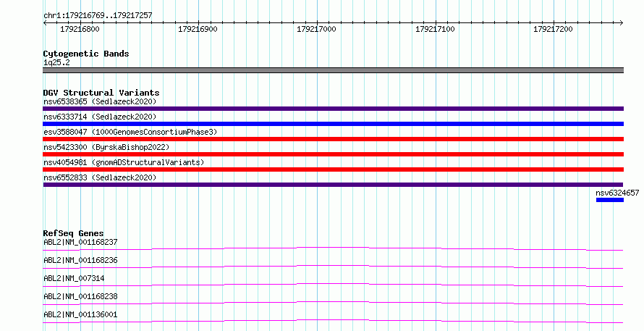Select the ABL2|NM_001168238 magenta intron line
Image resolution: width=644 pixels, height=331 pixels.
333,303
